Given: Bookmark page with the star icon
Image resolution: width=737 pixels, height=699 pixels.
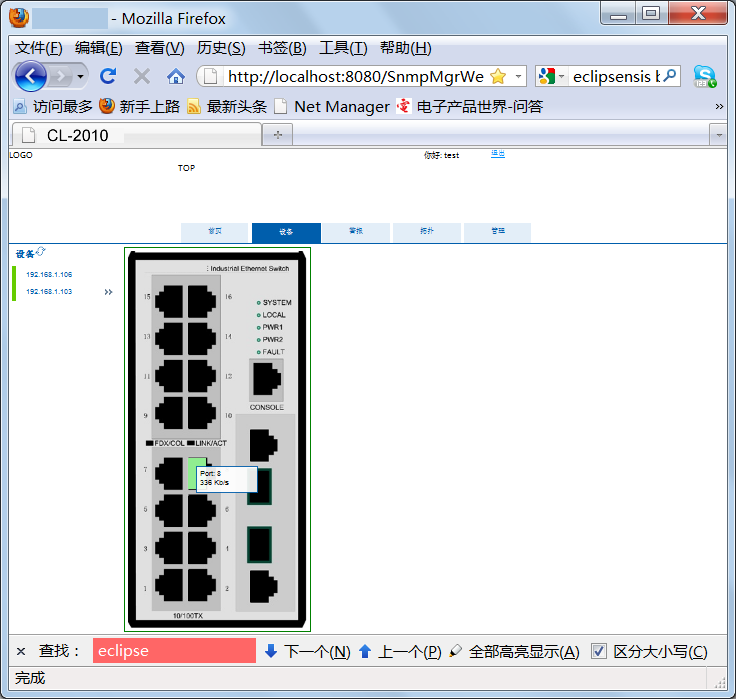Looking at the screenshot, I should click(498, 77).
